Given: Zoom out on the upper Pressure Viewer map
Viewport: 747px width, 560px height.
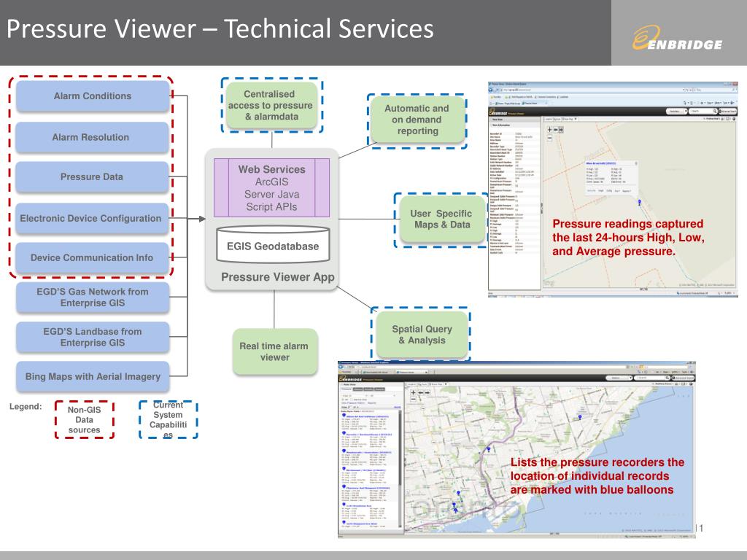Looking at the screenshot, I should (x=549, y=138).
